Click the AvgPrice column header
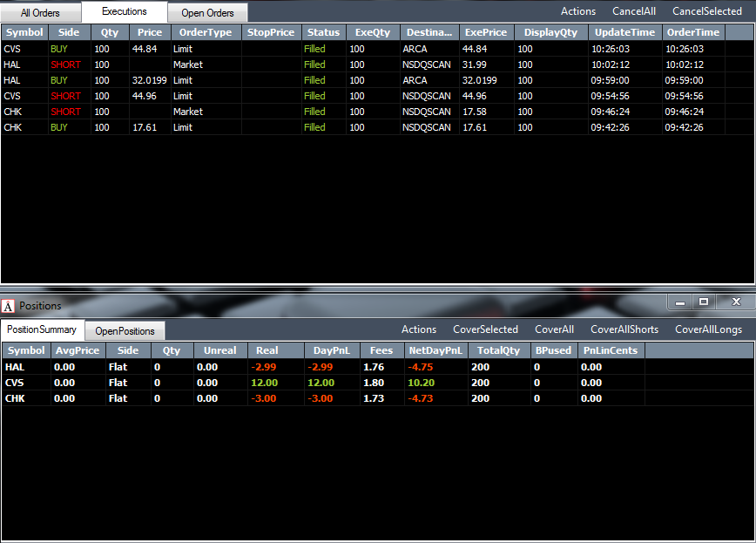The height and width of the screenshot is (543, 756). click(78, 350)
